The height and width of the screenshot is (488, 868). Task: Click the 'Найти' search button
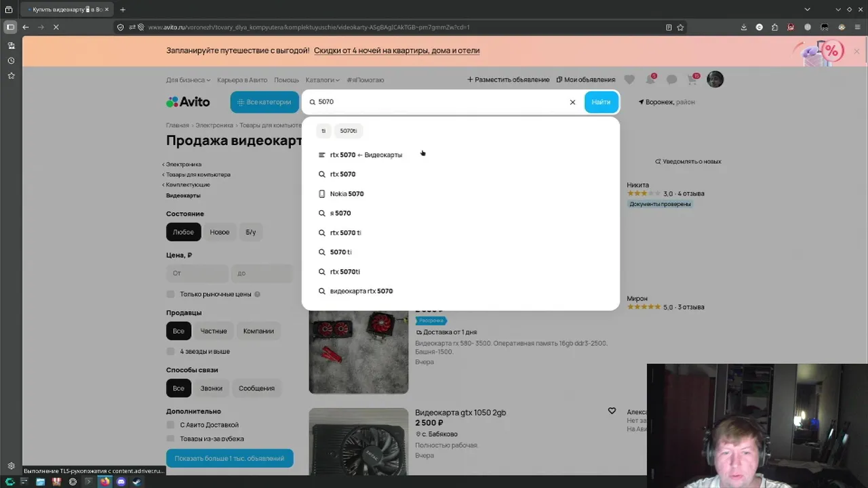click(601, 102)
